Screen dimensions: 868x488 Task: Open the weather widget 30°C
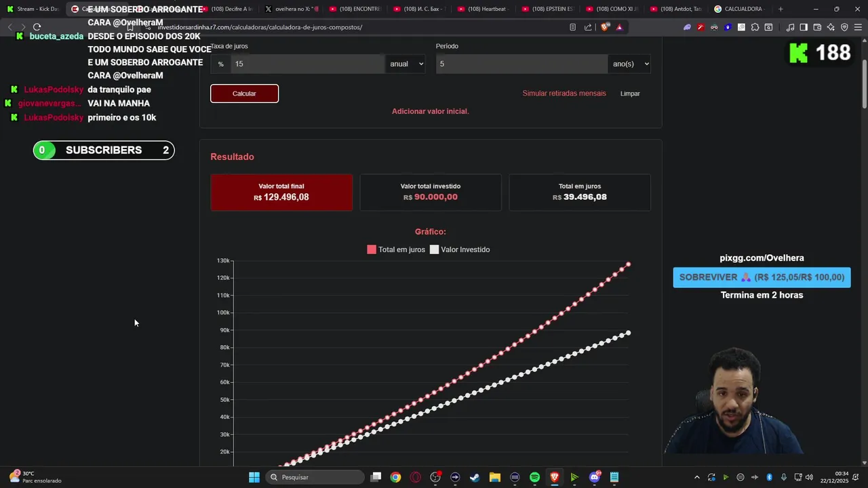[35, 477]
